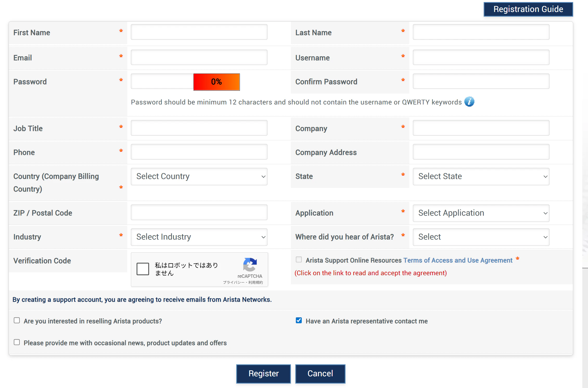This screenshot has width=588, height=388.
Task: Check the reCAPTCHA robot verification box
Action: click(x=143, y=269)
